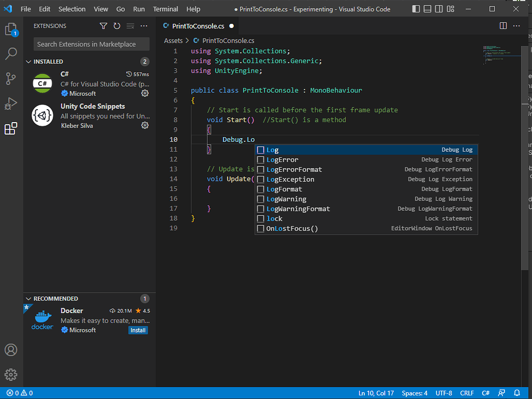This screenshot has width=532, height=399.
Task: Open the Explorer view in activity bar
Action: [x=11, y=29]
